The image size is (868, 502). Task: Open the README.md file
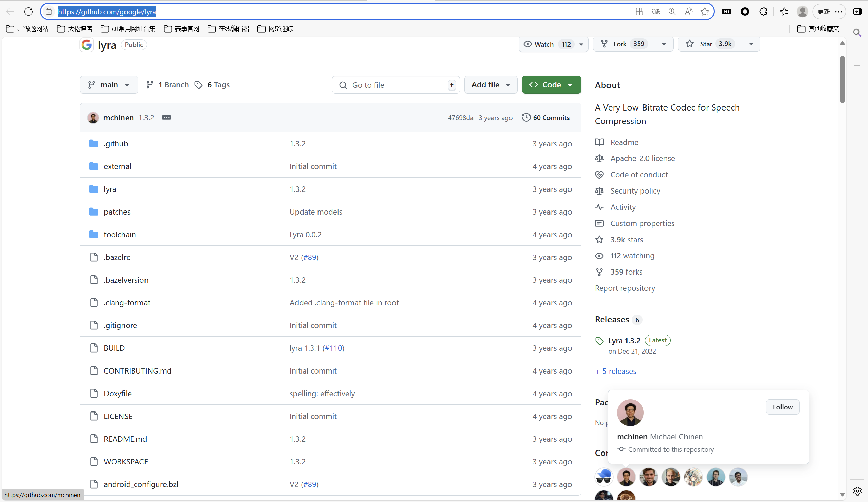pyautogui.click(x=126, y=439)
